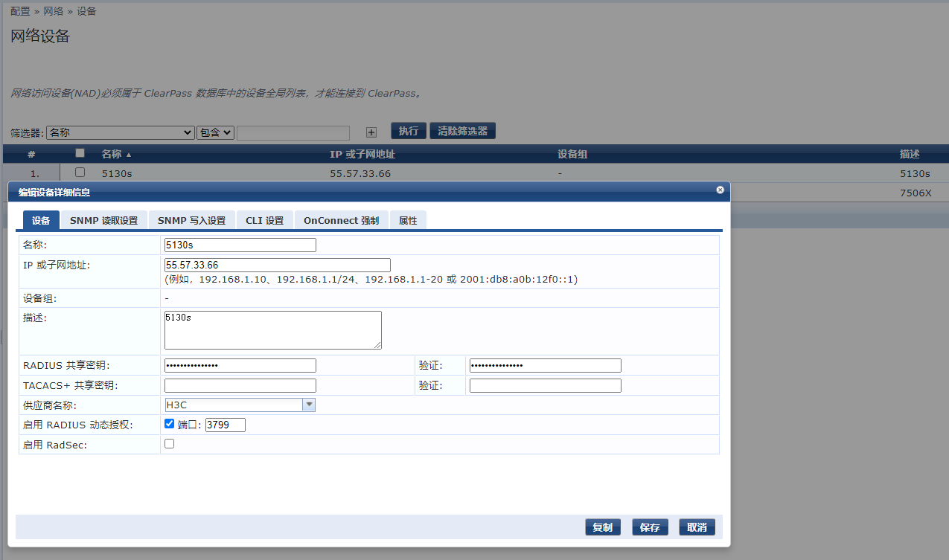Open the CLI 设置 tab
Screen dimensions: 949x560
[265, 220]
